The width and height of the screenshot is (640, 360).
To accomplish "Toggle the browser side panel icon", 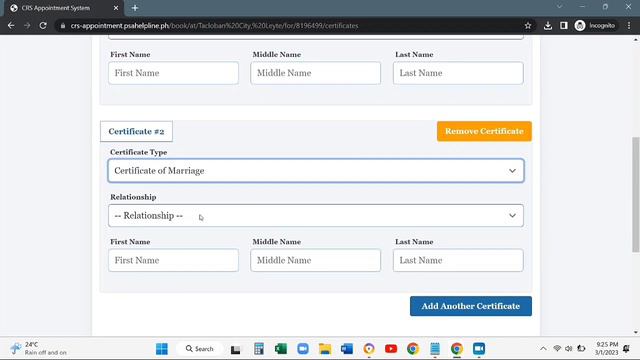I will point(564,25).
